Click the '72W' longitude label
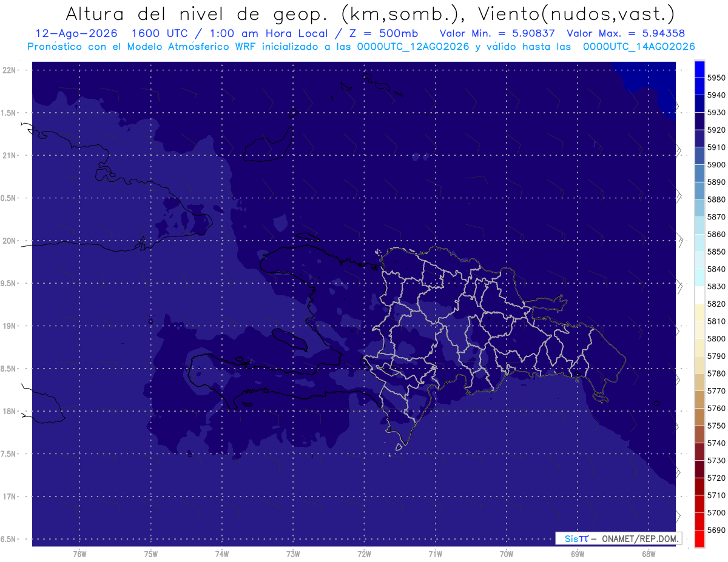 click(364, 554)
